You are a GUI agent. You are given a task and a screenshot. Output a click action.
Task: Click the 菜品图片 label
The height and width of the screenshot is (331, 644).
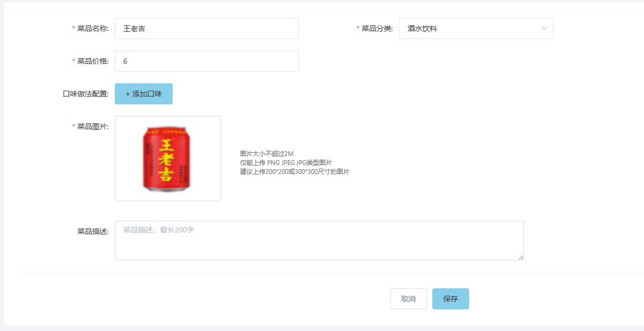pyautogui.click(x=93, y=126)
